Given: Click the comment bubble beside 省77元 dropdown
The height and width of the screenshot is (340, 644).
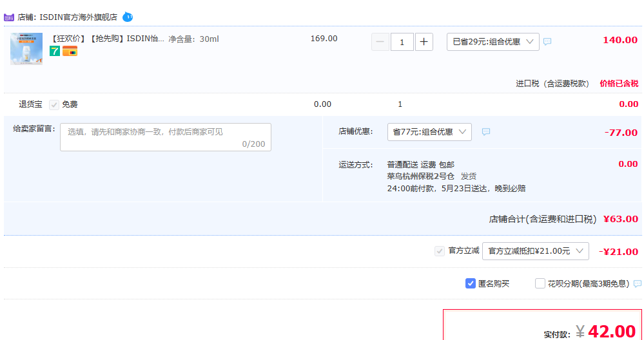Looking at the screenshot, I should click(x=486, y=131).
